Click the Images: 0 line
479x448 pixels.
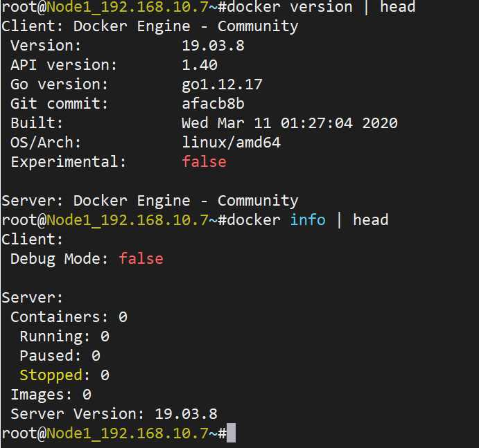[x=51, y=395]
